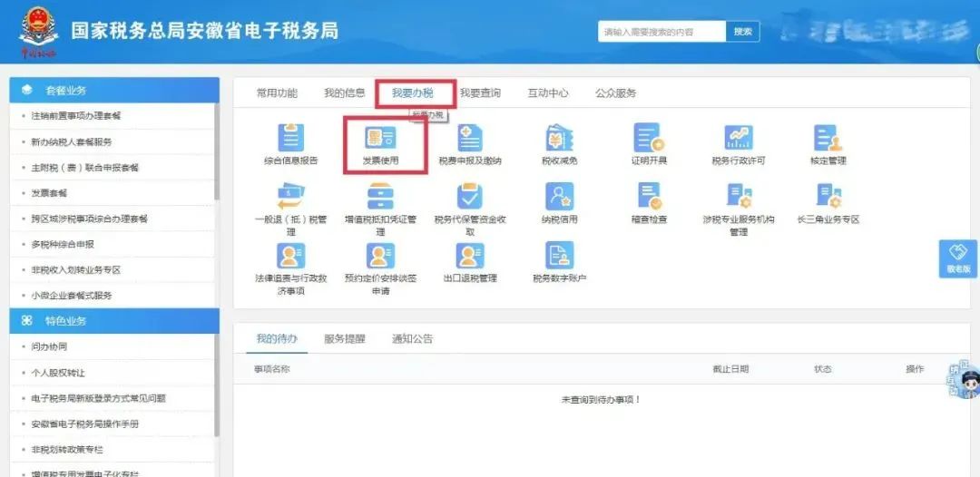
Task: Click the 特色业务 header icon
Action: pyautogui.click(x=26, y=321)
